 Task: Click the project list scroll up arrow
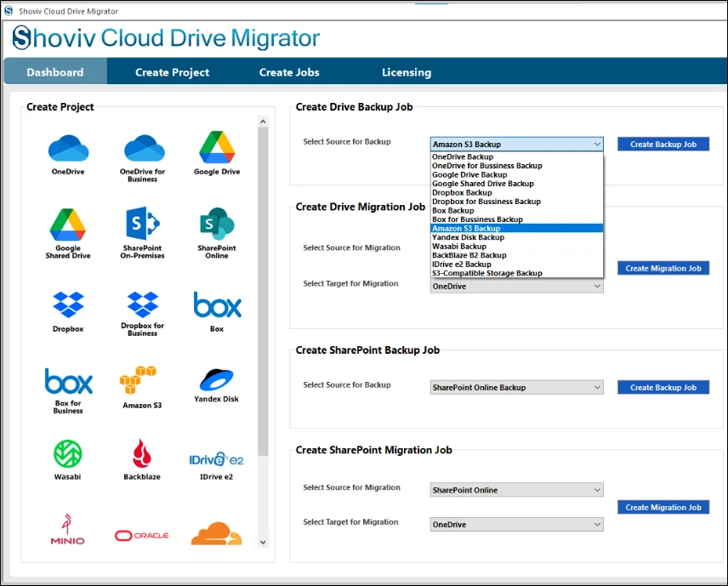(x=263, y=122)
